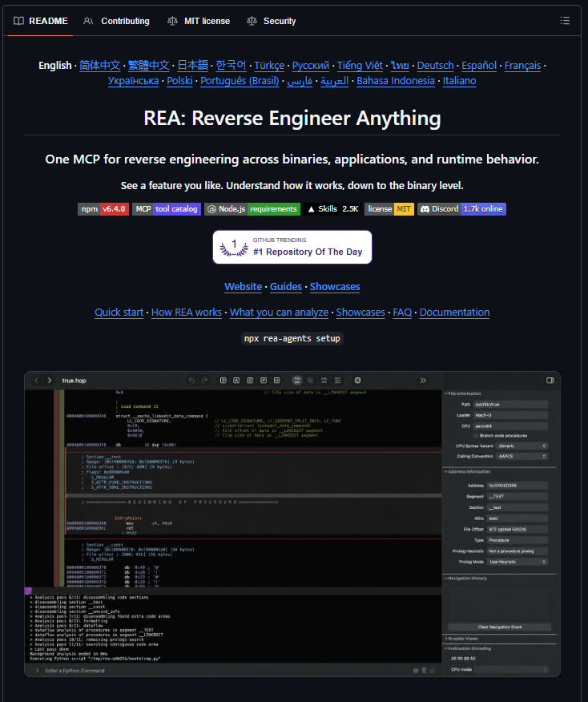Switch README to Bahasa Indonesia
The width and height of the screenshot is (588, 702).
(396, 81)
